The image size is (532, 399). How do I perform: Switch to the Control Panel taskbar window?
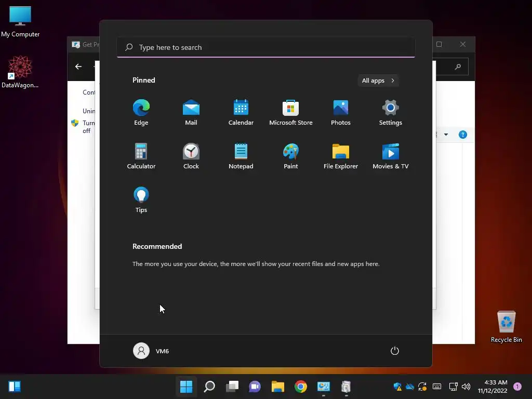[x=323, y=387]
